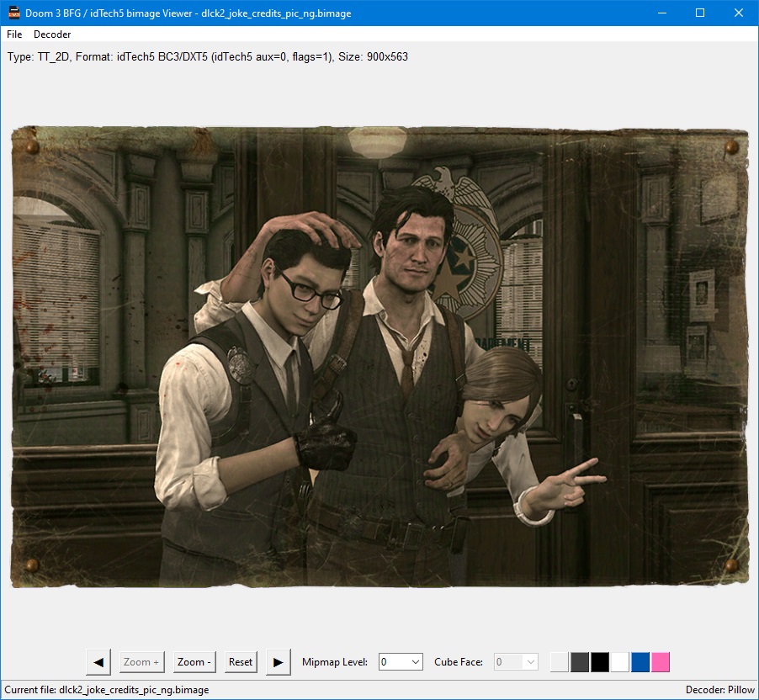
Task: Close the bimage Viewer window
Action: (739, 13)
